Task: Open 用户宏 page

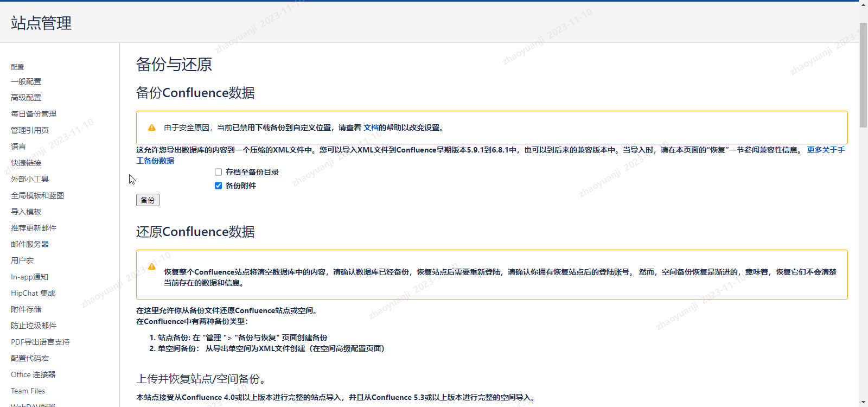Action: coord(22,260)
